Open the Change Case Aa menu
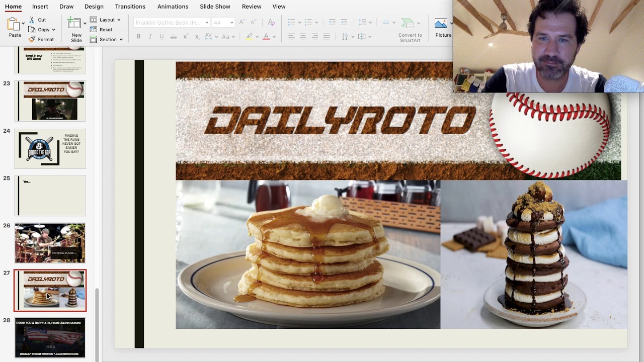The image size is (644, 362). coord(227,37)
